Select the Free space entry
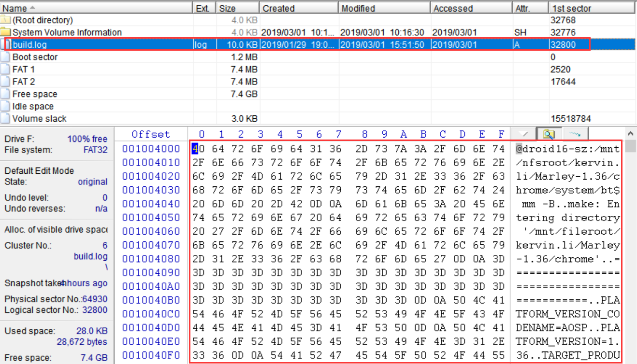Screen dimensions: 637x364 35,94
